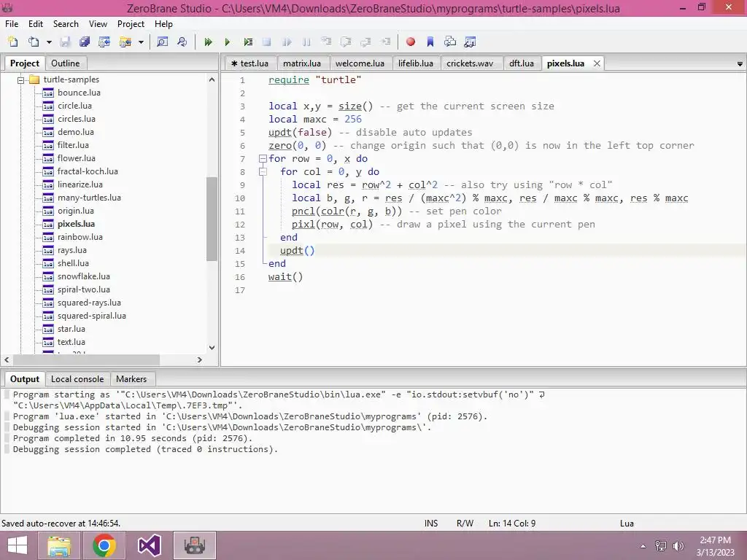Open the Edit menu
The height and width of the screenshot is (560, 747).
point(36,24)
